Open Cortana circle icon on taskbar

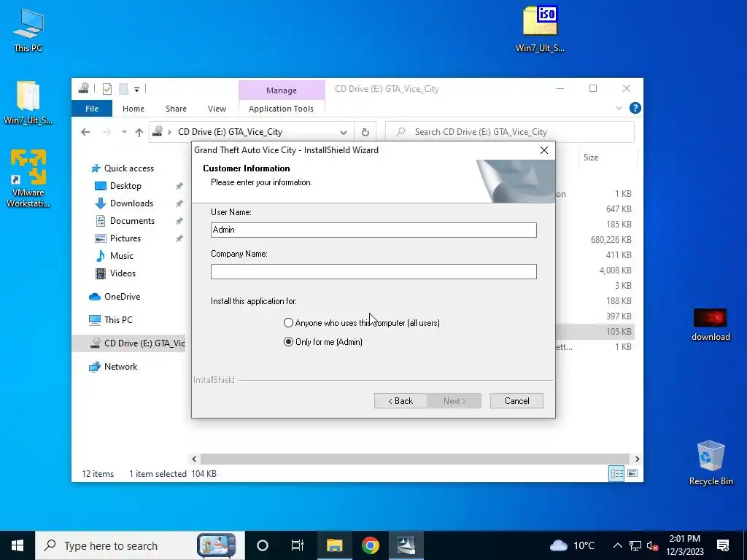pyautogui.click(x=263, y=545)
